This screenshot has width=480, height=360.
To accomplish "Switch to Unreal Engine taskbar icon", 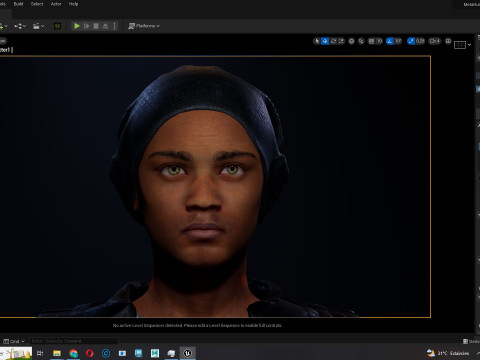I will coord(187,353).
